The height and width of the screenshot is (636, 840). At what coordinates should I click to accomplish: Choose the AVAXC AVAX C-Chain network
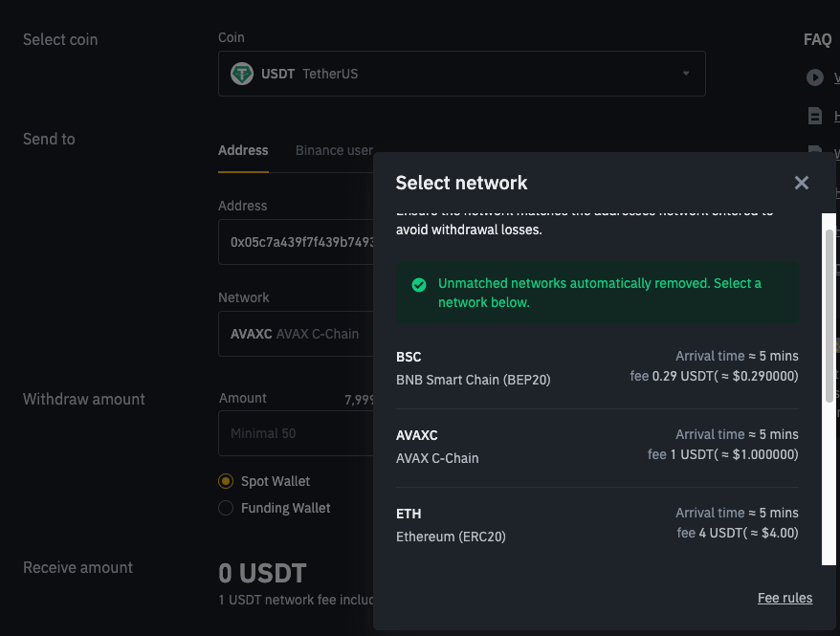coord(597,447)
